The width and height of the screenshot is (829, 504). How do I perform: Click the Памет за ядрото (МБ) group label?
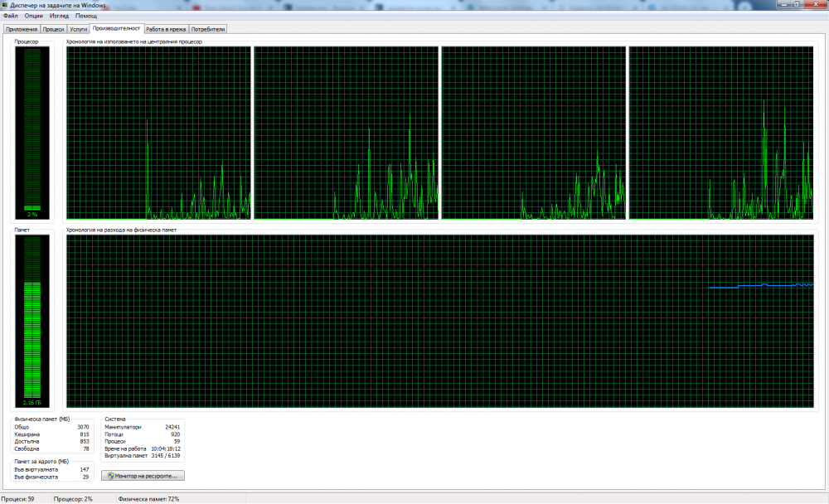coord(41,461)
